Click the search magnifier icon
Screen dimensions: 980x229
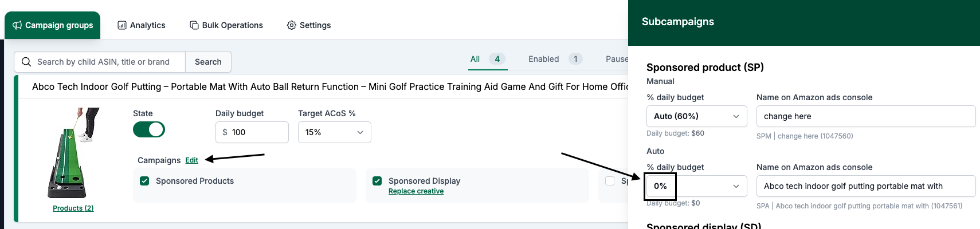(x=26, y=62)
